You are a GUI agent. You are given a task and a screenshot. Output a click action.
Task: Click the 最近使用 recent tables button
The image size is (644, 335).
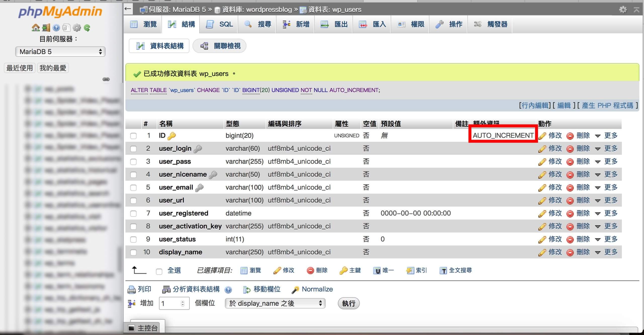tap(20, 68)
